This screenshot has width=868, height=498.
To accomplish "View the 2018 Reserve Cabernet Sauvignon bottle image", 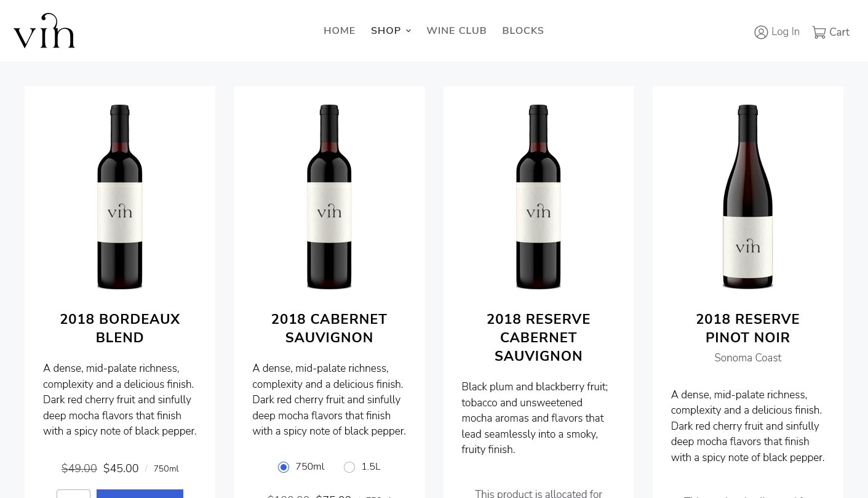I will coord(538,197).
